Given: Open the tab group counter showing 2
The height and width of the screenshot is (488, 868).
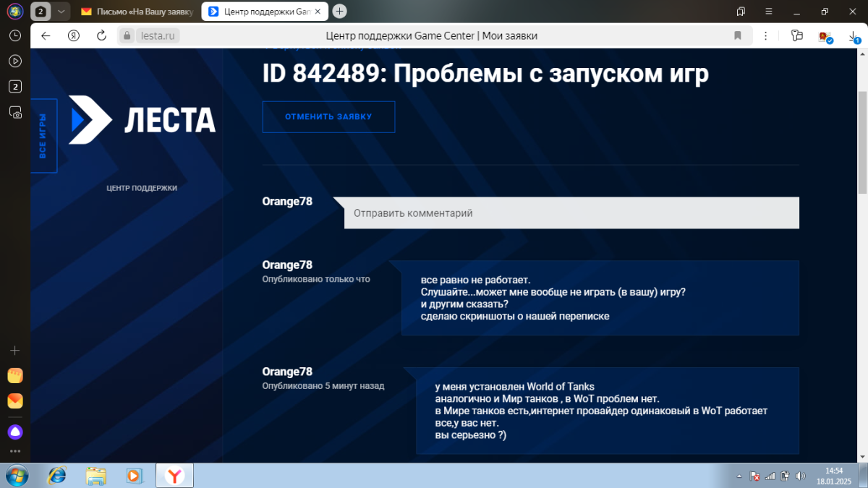Looking at the screenshot, I should 41,12.
